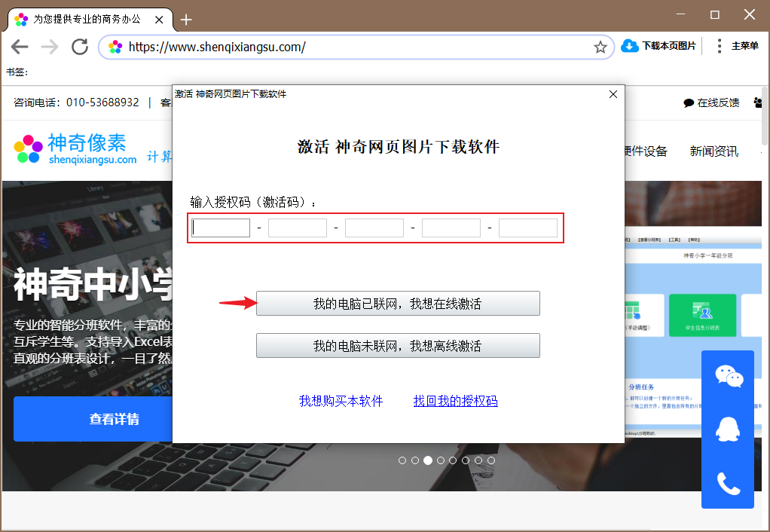Click the 下载本页图片 label
Viewport: 770px width, 532px height.
tap(669, 46)
